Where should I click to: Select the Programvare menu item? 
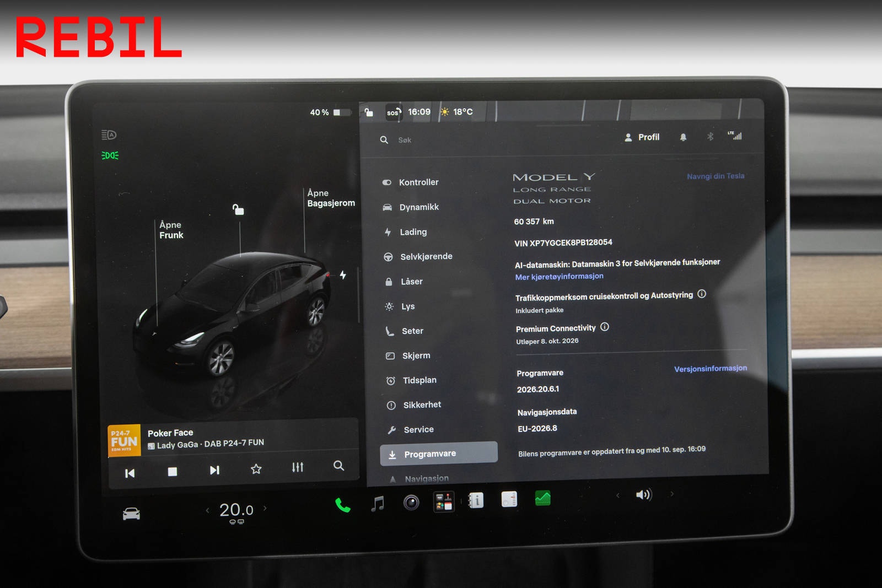439,453
